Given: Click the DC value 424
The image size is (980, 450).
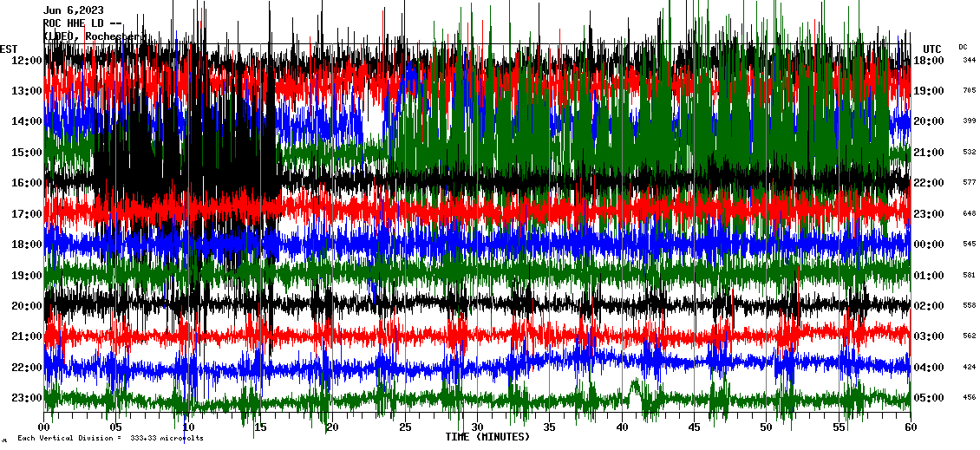Looking at the screenshot, I should 969,368.
